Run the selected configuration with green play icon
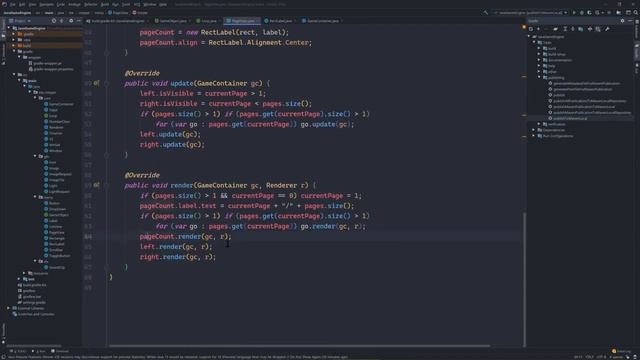The width and height of the screenshot is (640, 360). pos(574,13)
